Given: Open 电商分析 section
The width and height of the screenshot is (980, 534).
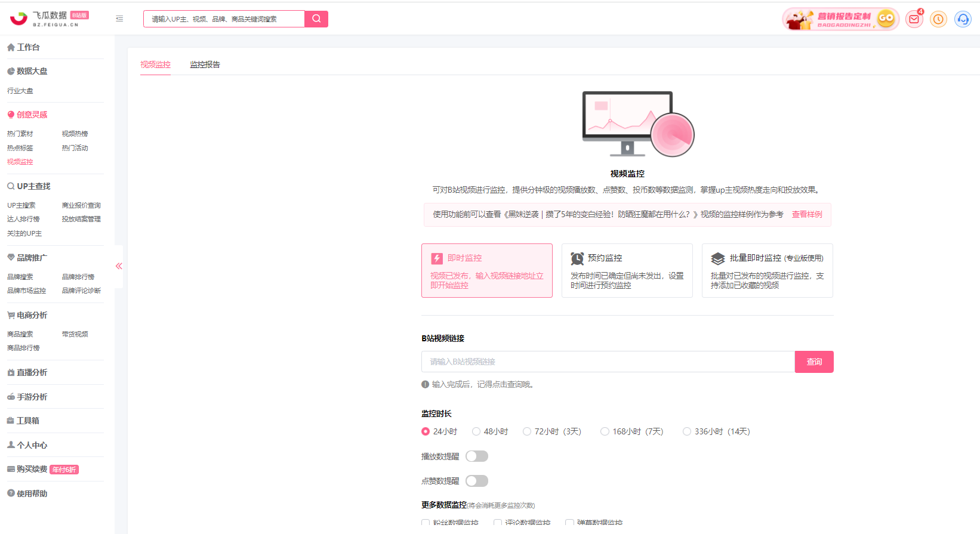Looking at the screenshot, I should 27,315.
